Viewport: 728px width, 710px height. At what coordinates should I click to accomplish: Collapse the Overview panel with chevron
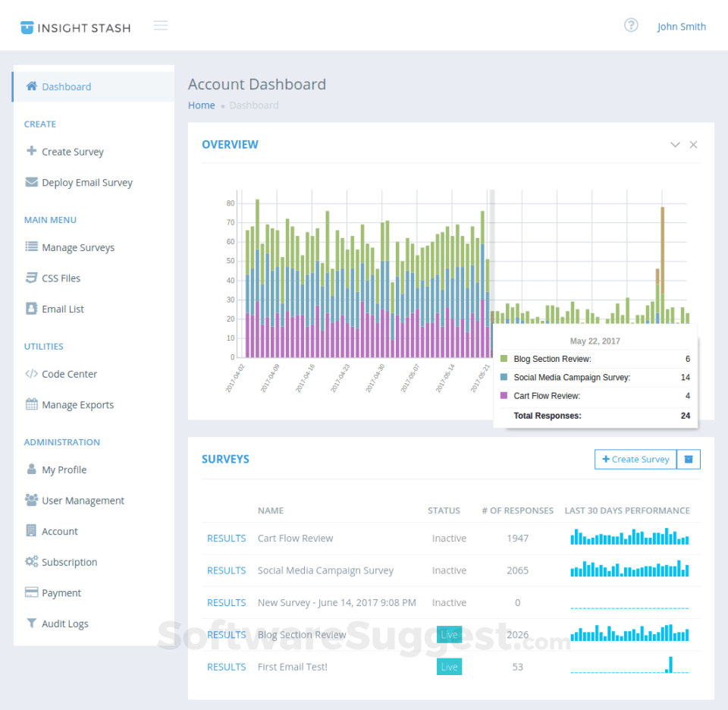pos(675,145)
